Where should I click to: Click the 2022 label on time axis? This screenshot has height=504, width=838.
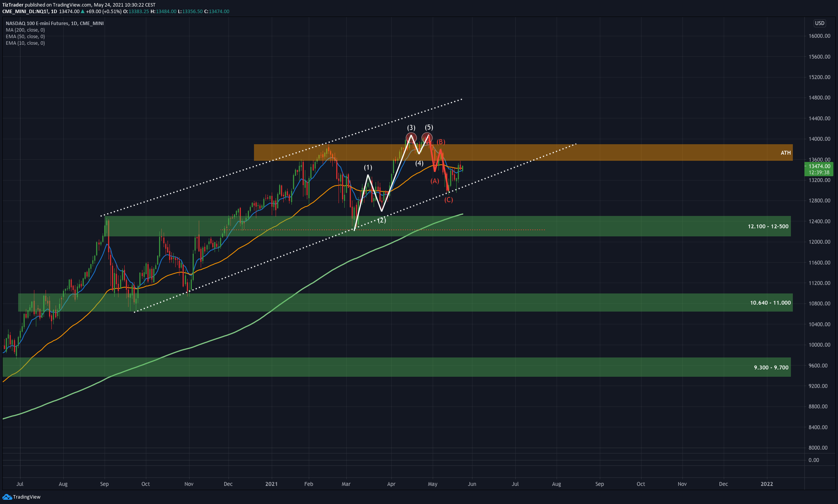click(x=767, y=484)
